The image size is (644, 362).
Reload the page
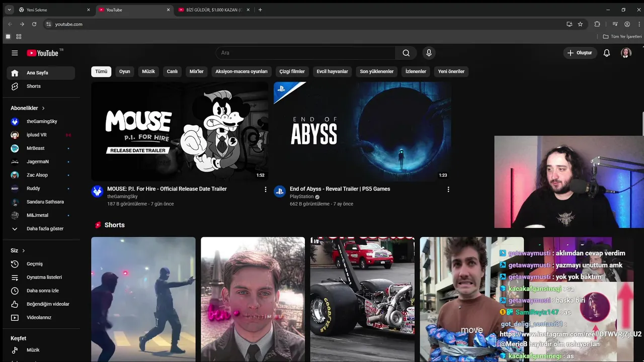[34, 24]
